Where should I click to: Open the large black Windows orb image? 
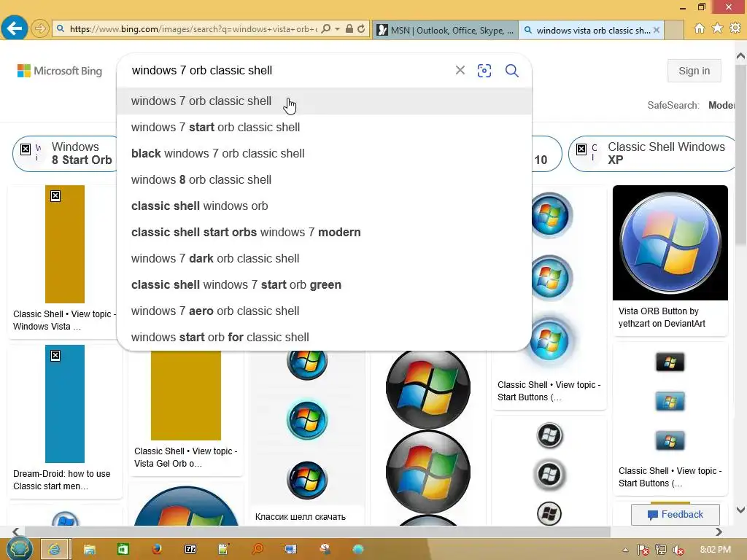point(427,388)
